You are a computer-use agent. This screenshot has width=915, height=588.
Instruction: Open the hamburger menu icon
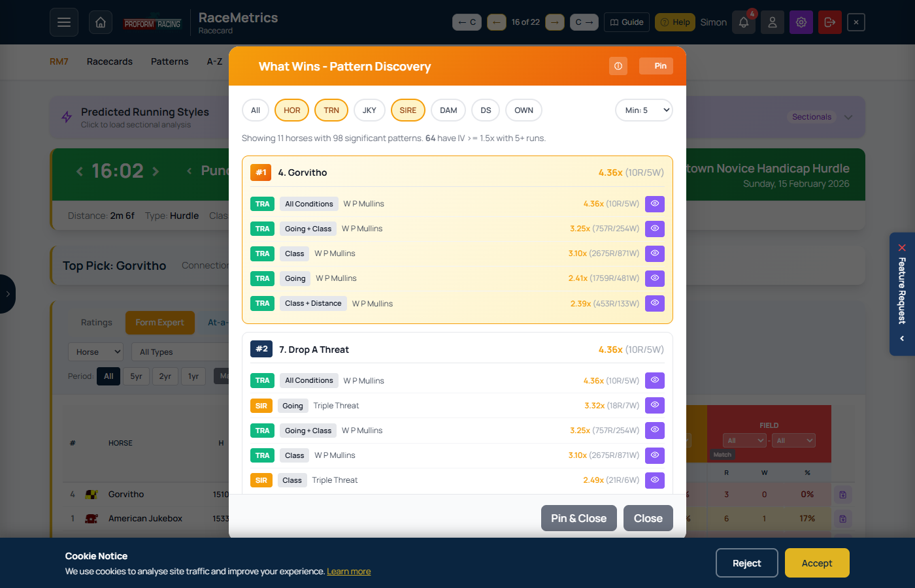click(63, 22)
